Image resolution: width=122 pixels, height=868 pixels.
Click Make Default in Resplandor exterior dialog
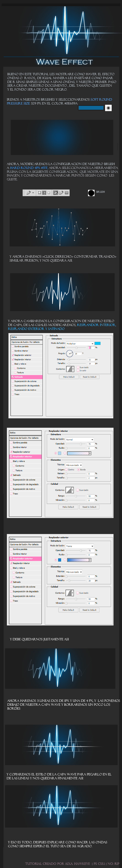(68, 610)
